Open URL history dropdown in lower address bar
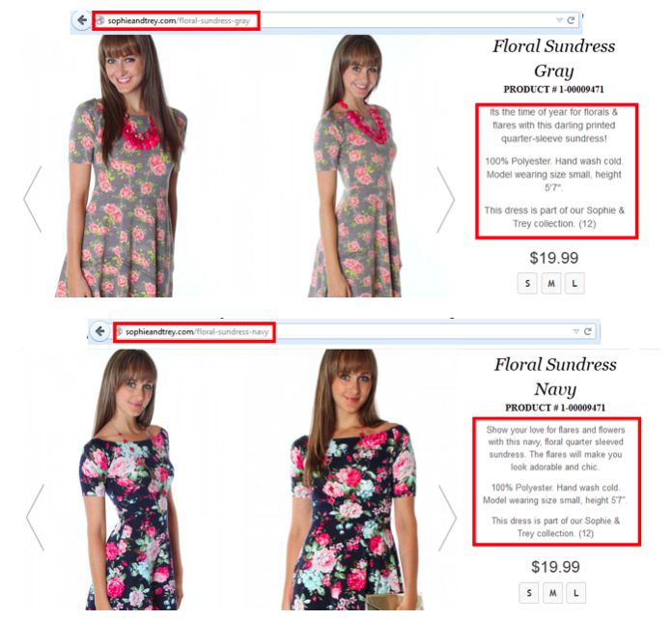The width and height of the screenshot is (672, 621). (576, 331)
